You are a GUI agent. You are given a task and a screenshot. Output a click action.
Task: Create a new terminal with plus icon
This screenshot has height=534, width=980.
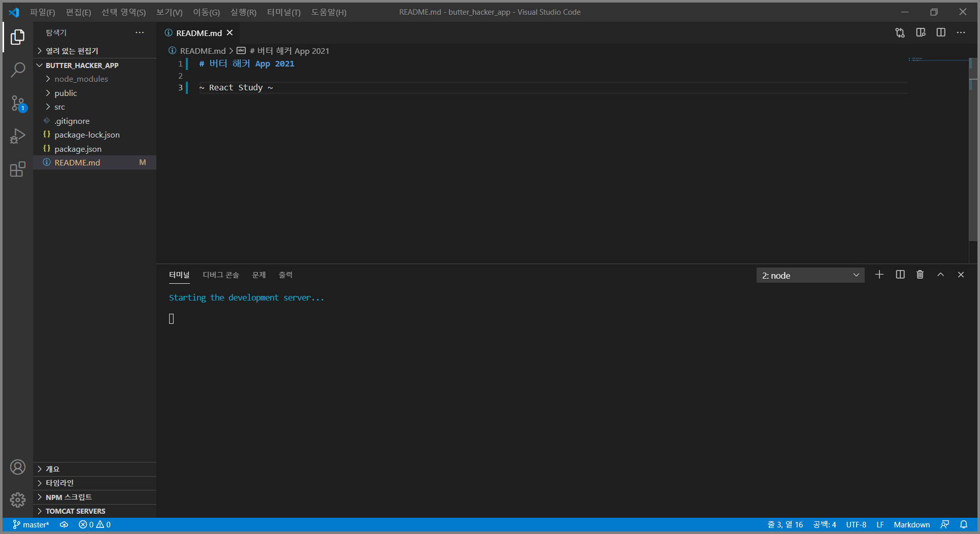click(x=879, y=275)
